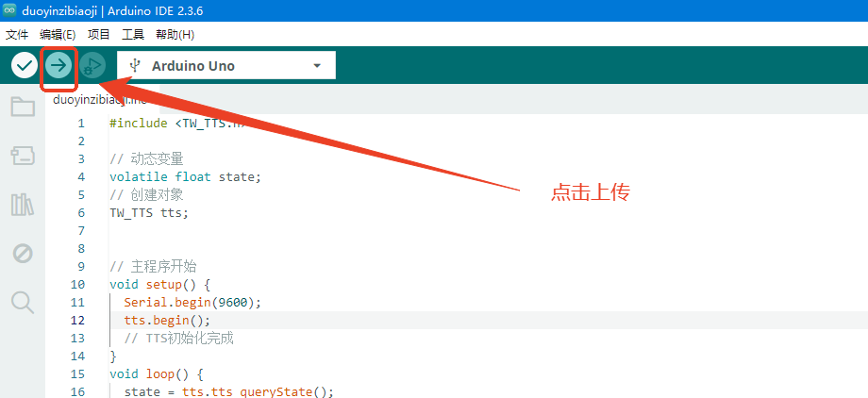Click the line TW_TTS tts;
Viewport: 868px width, 398px height.
[149, 212]
